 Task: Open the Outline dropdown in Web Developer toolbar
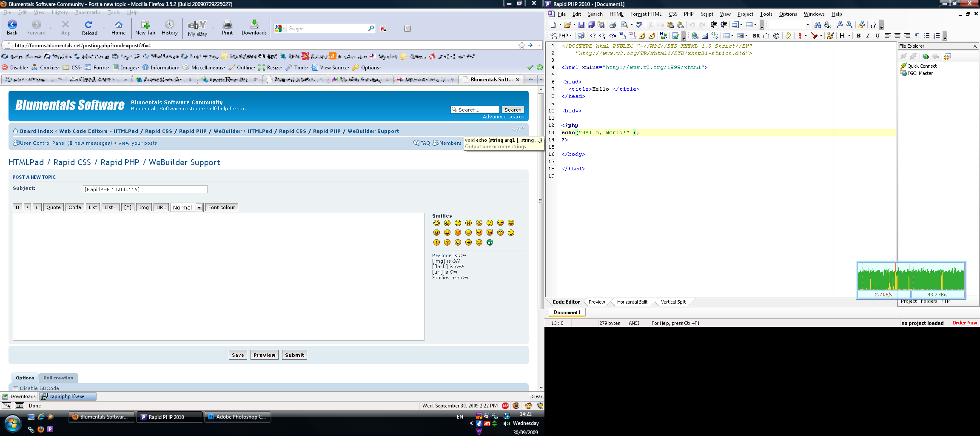click(x=242, y=67)
